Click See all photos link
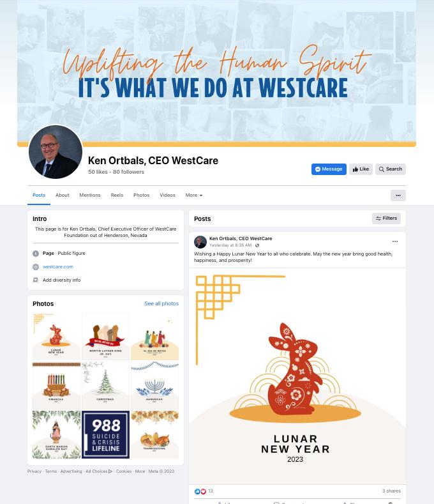Screen dimensions: 434x504 pos(161,303)
